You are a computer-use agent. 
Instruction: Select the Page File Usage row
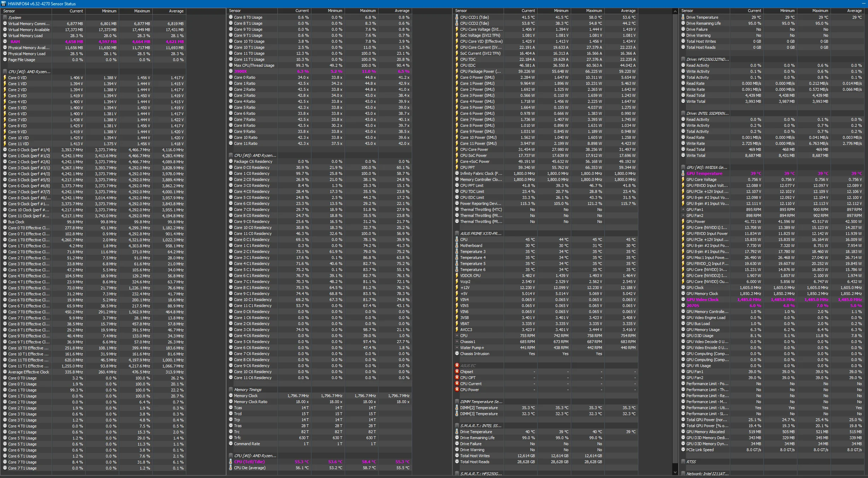(93, 60)
